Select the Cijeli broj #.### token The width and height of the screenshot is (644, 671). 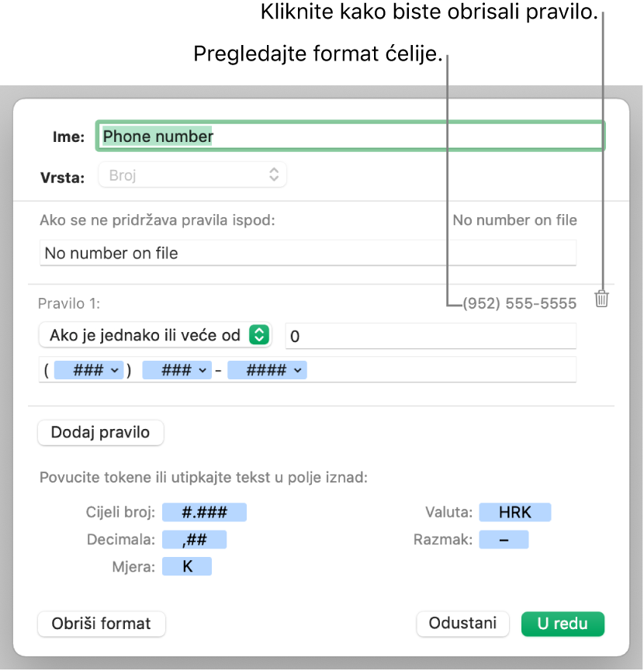coord(204,512)
